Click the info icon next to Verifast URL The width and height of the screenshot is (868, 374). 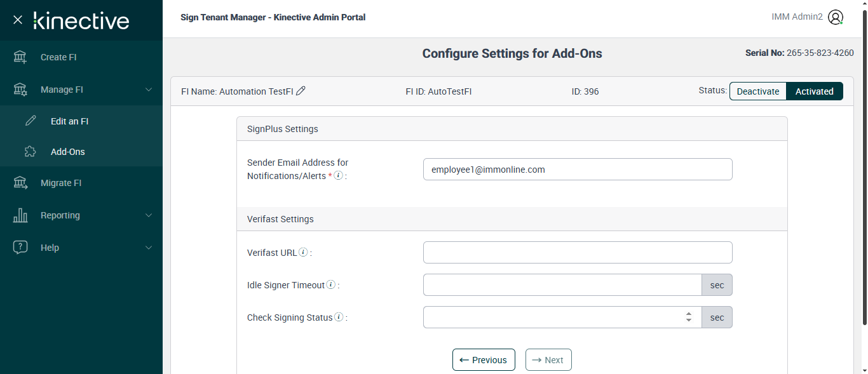[x=304, y=252]
